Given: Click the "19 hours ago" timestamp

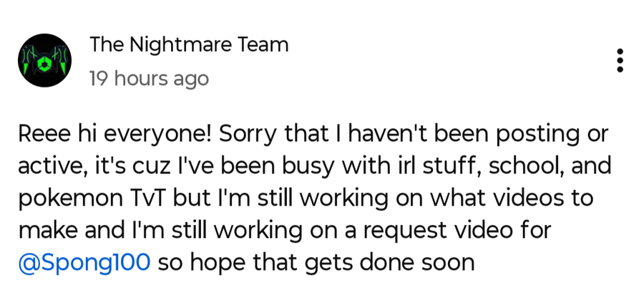Looking at the screenshot, I should (x=149, y=77).
